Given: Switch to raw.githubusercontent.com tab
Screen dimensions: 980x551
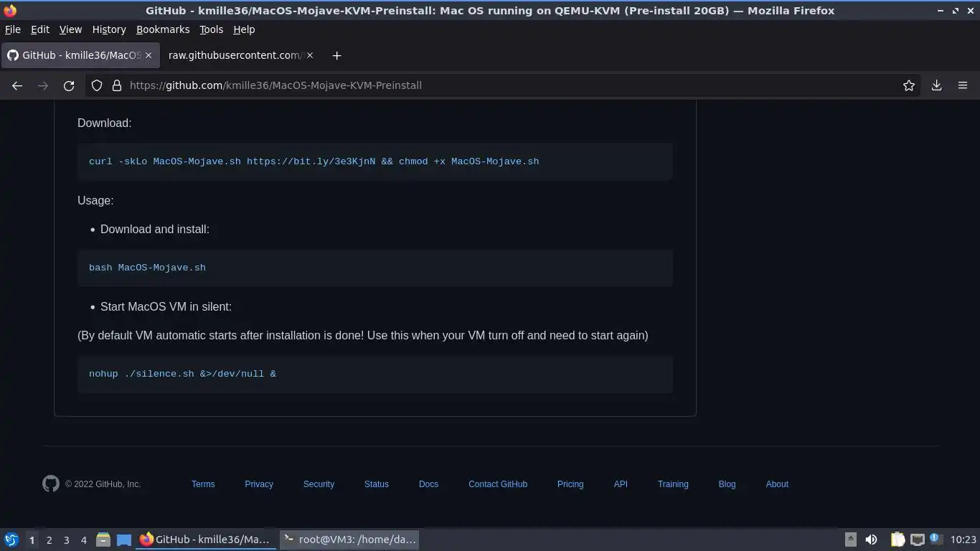Looking at the screenshot, I should pyautogui.click(x=240, y=55).
